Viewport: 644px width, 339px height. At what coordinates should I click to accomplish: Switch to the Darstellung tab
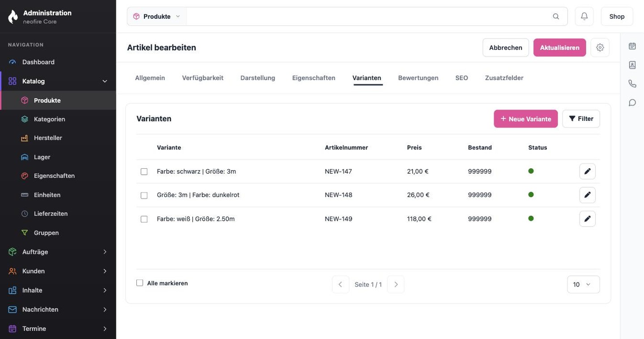coord(258,78)
